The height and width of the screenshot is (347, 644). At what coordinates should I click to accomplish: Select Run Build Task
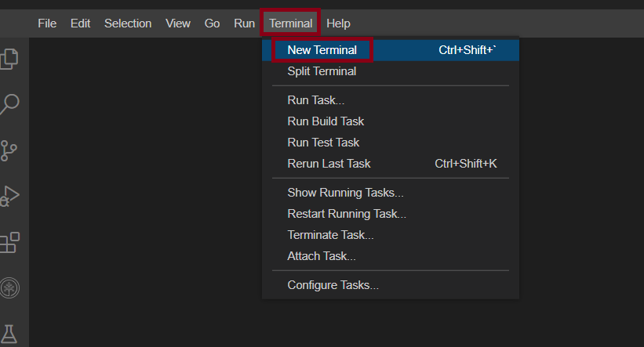(x=326, y=121)
